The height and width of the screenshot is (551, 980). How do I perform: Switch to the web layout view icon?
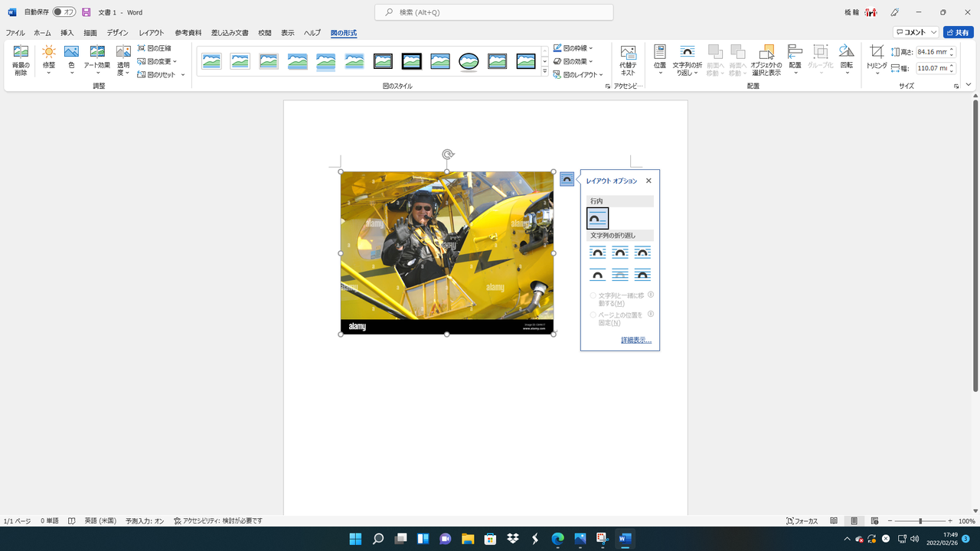(874, 521)
